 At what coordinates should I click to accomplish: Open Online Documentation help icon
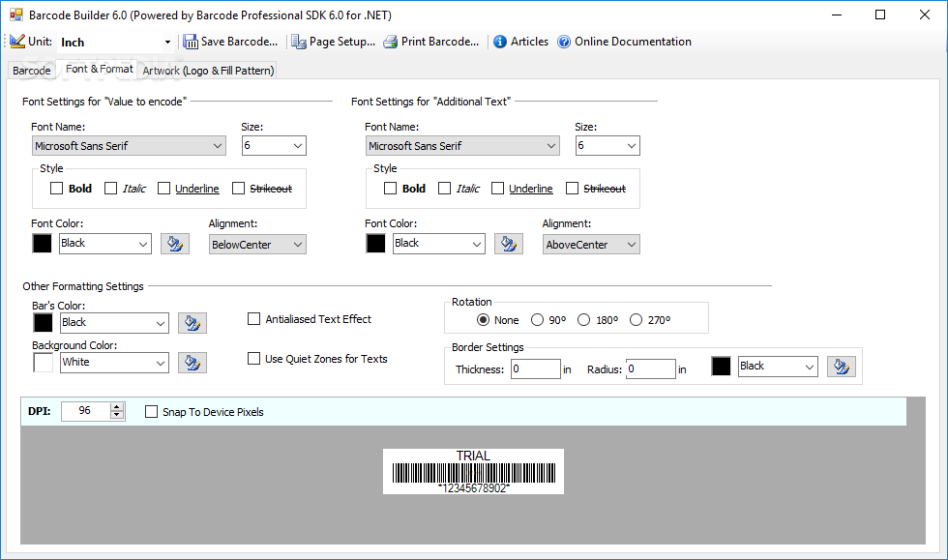[x=564, y=42]
